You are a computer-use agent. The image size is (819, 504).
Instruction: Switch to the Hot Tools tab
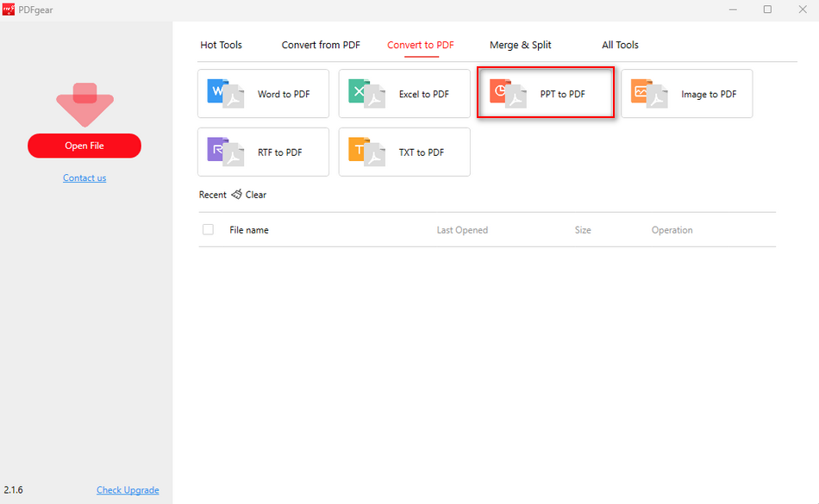pyautogui.click(x=221, y=44)
